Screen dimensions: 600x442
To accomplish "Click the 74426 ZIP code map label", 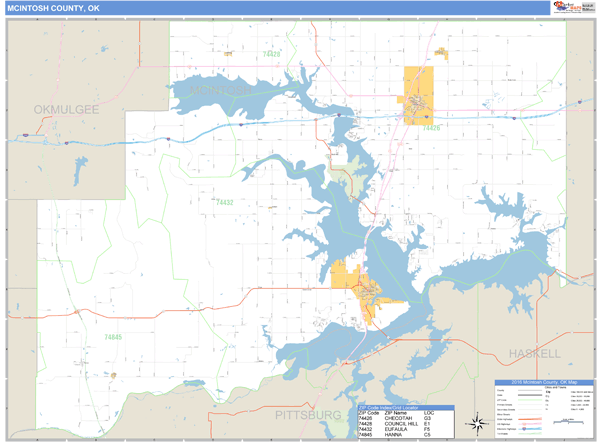I will coord(432,128).
